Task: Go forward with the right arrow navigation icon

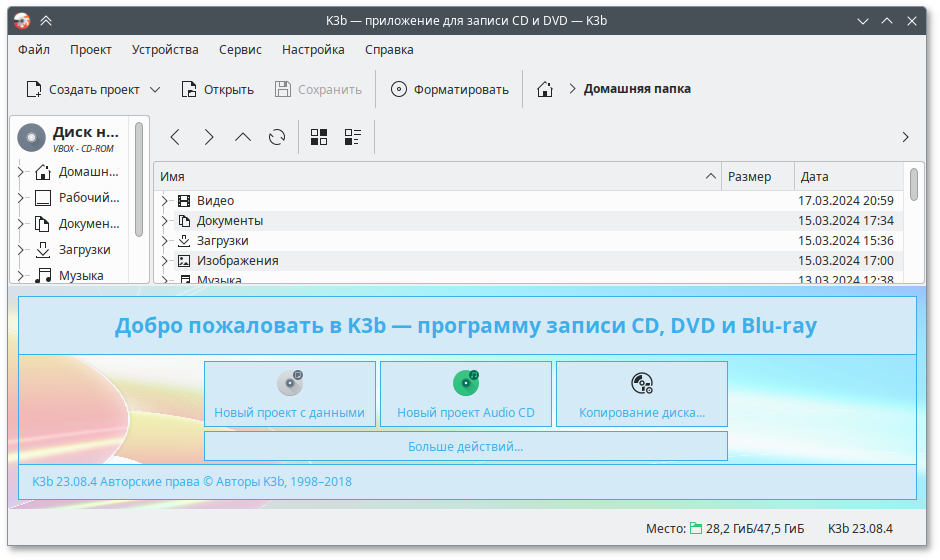Action: coord(209,137)
